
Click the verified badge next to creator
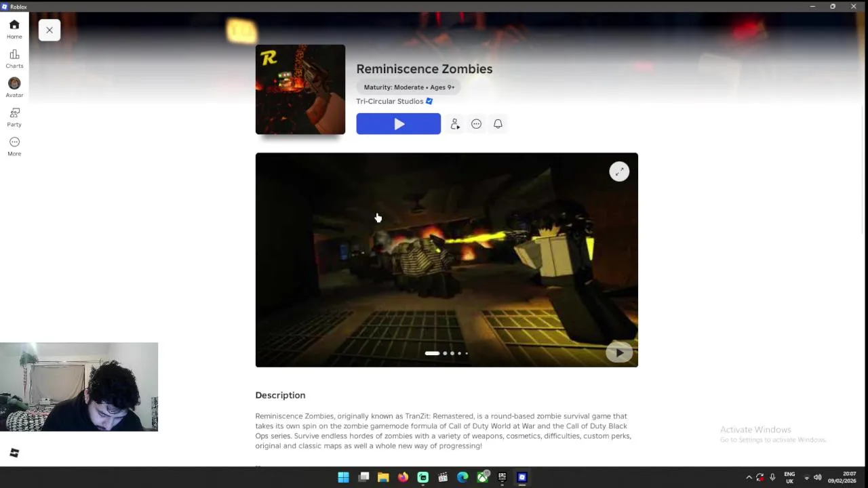coord(429,101)
